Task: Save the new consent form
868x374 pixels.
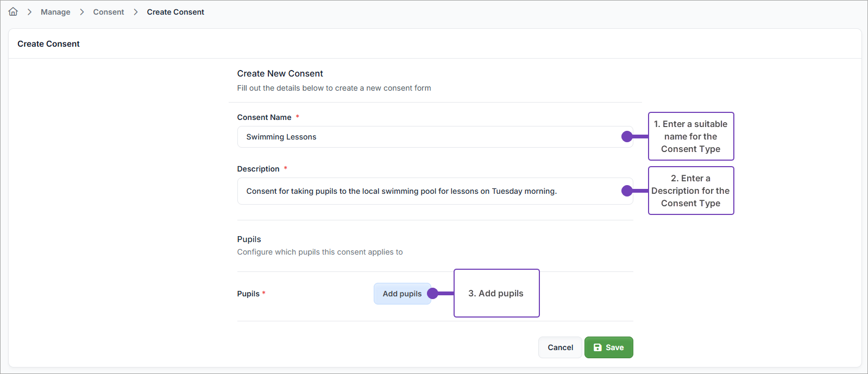Action: pos(608,347)
